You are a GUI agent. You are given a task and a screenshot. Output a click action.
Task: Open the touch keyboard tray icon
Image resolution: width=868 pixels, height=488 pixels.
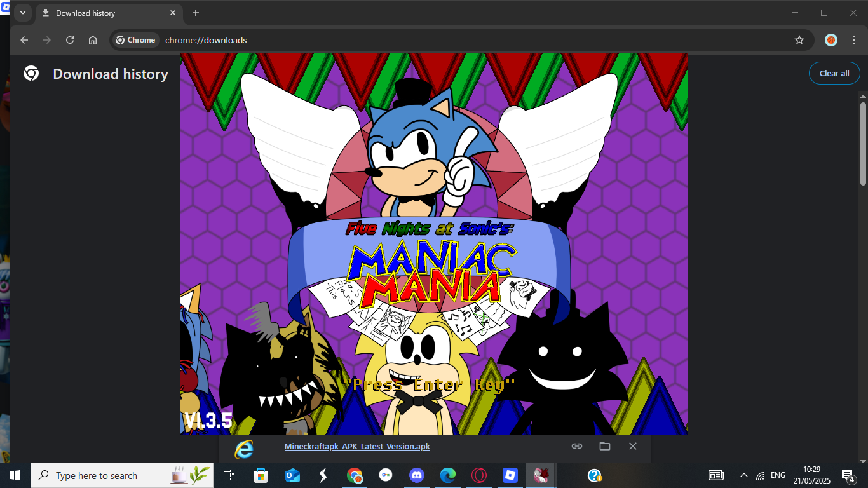coord(716,475)
